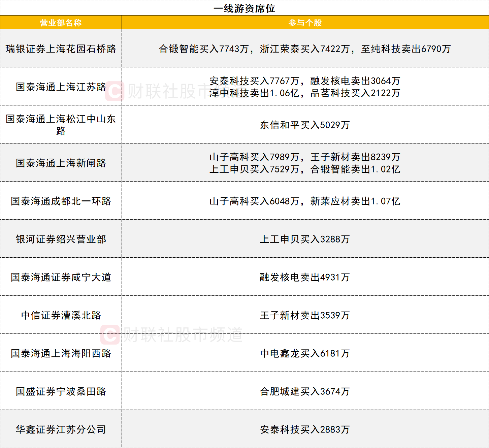Click the 合肥城建买入3674万 cell
489x448 pixels.
click(x=305, y=391)
